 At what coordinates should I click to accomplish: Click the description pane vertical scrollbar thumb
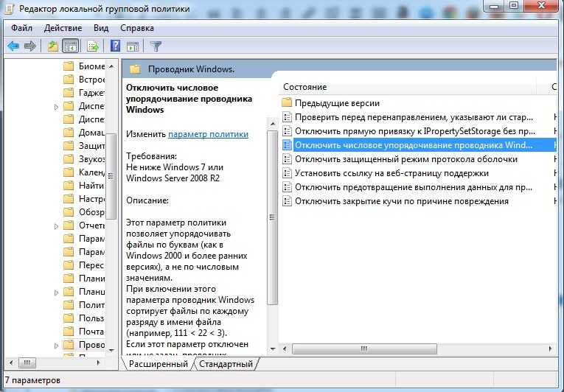(x=272, y=217)
